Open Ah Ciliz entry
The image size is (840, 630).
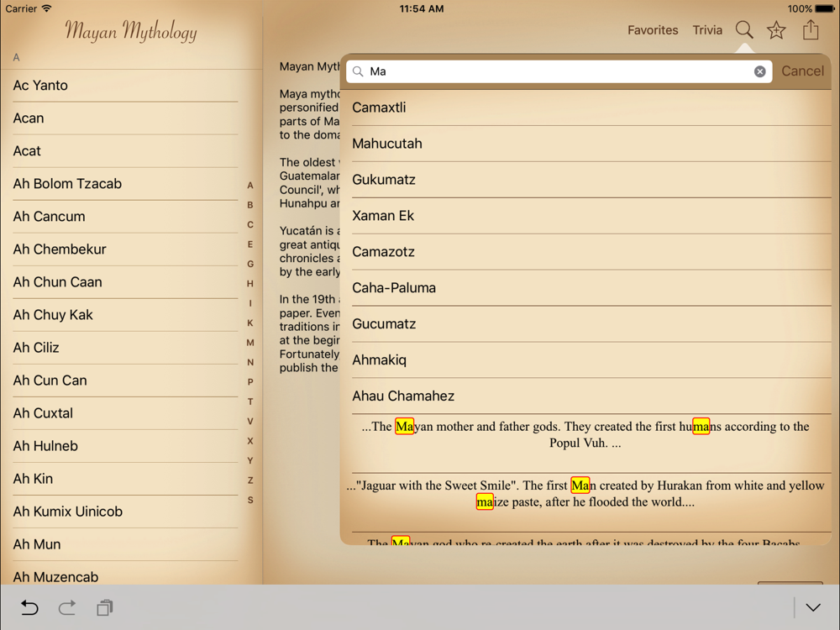[125, 348]
